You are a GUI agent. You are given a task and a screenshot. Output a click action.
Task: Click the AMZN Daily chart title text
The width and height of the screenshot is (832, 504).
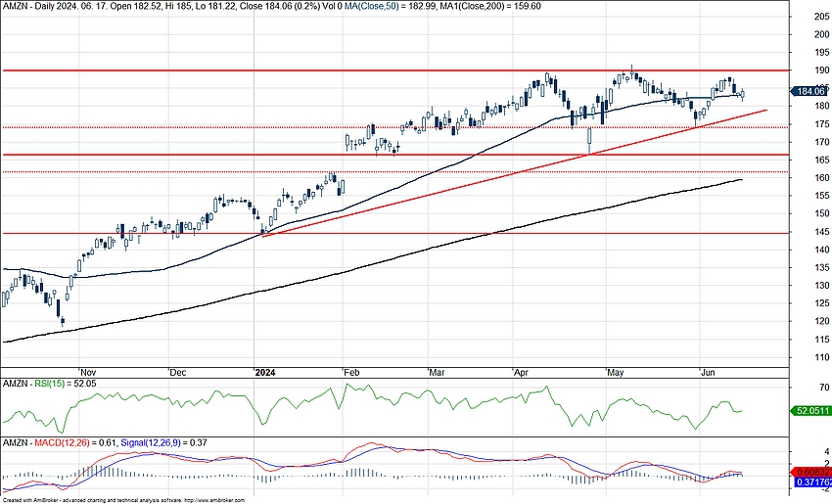coord(172,6)
